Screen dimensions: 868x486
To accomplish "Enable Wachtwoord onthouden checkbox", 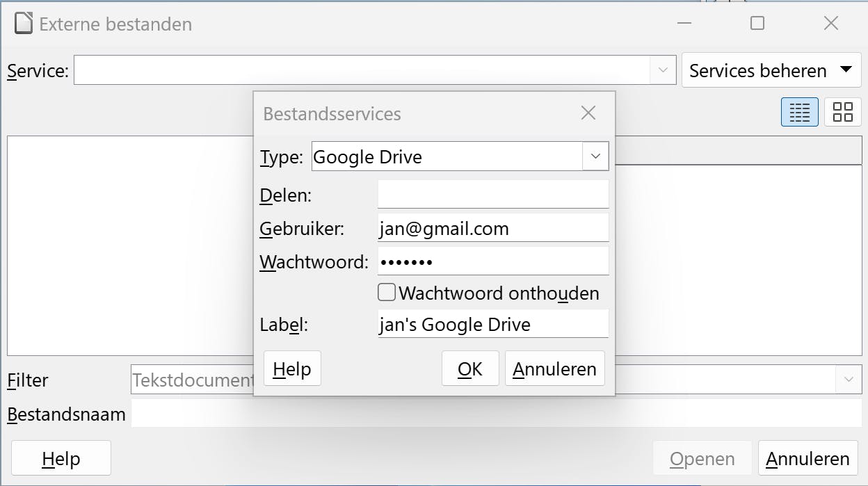I will (387, 292).
